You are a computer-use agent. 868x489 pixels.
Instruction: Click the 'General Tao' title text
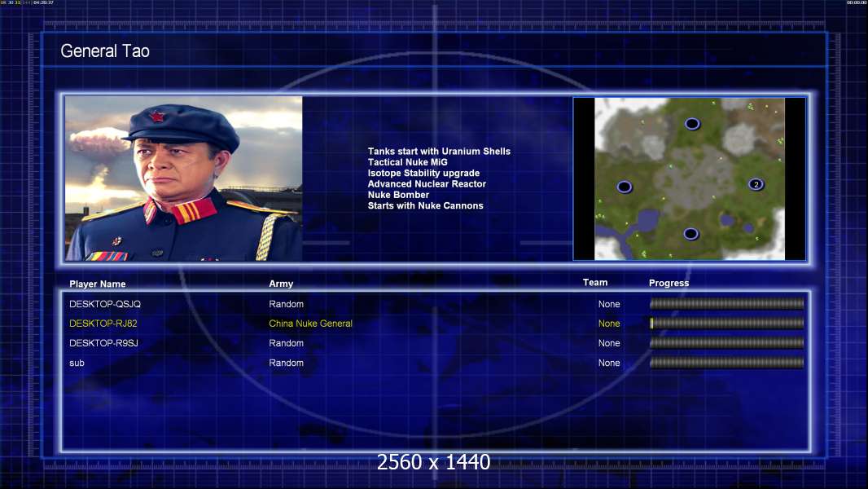(x=105, y=51)
